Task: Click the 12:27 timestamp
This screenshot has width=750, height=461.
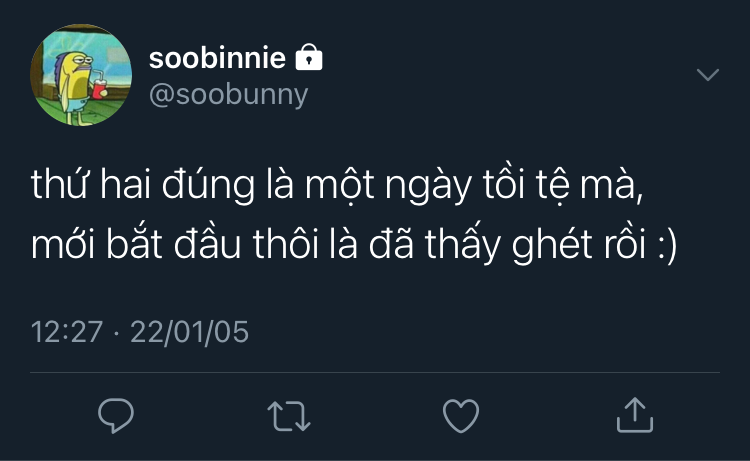Action: point(67,332)
